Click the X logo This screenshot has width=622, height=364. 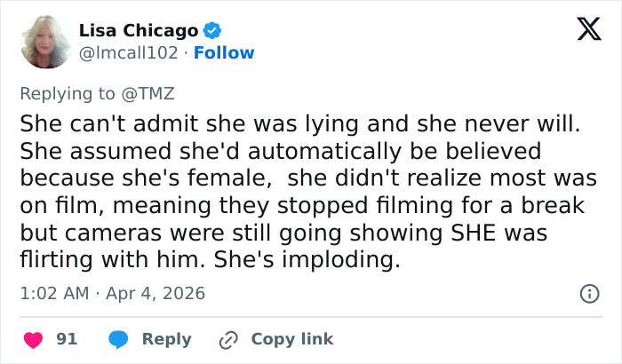tap(582, 31)
